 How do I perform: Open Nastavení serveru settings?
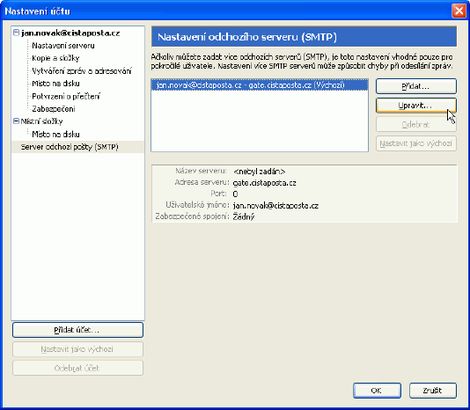63,46
